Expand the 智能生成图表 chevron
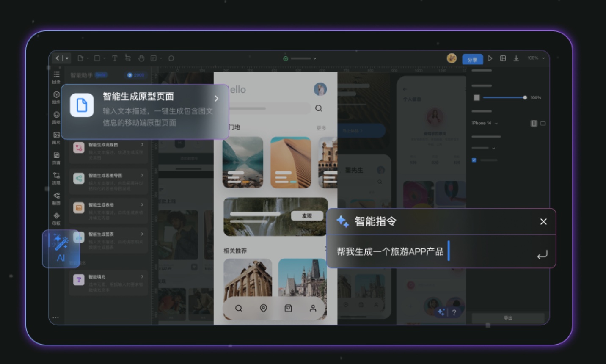This screenshot has width=606, height=364. [142, 234]
